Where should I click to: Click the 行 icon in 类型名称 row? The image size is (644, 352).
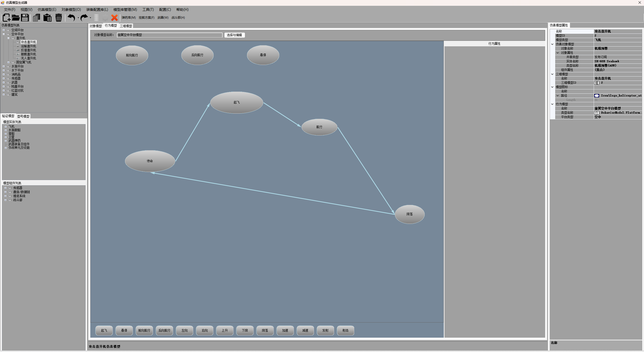click(x=597, y=113)
